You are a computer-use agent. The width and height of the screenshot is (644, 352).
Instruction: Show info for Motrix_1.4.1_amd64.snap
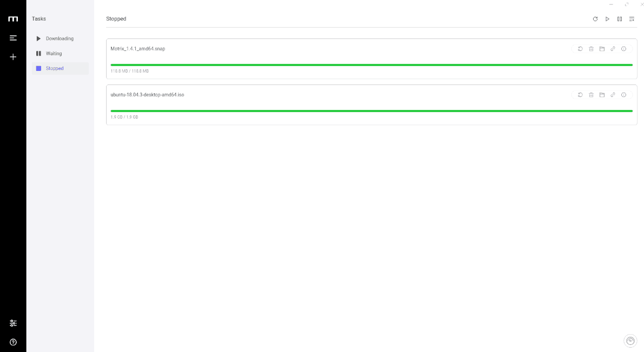click(623, 49)
